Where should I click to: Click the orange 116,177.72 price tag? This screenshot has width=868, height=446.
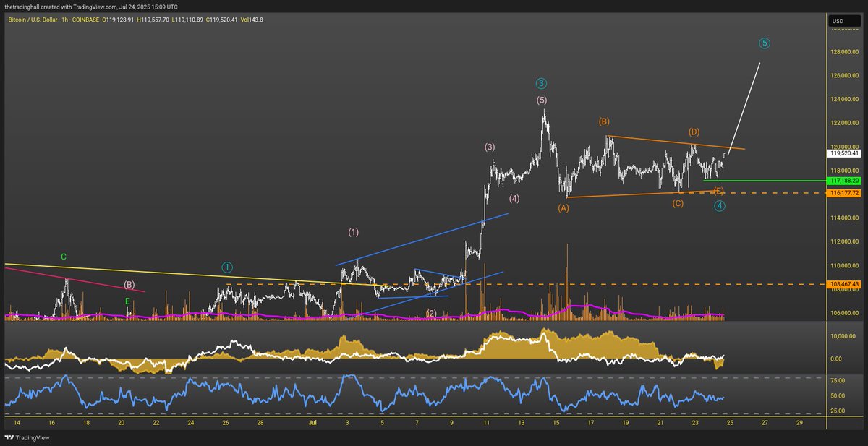845,193
